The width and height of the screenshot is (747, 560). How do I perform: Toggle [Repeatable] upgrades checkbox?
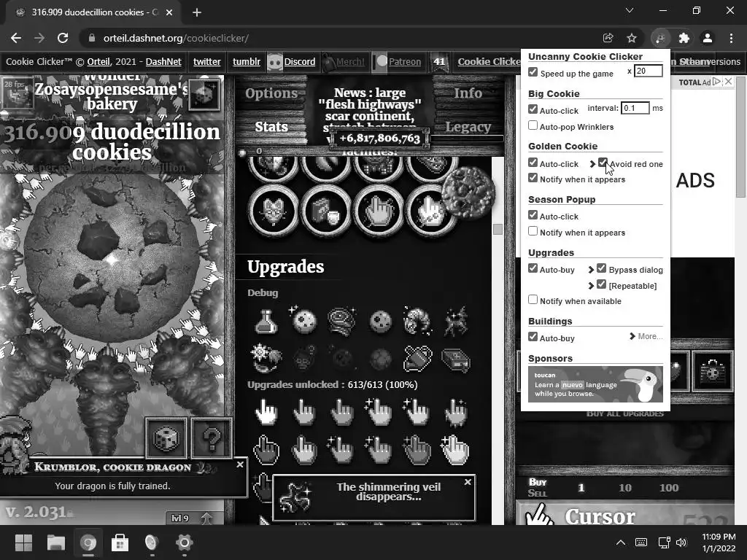tap(602, 285)
